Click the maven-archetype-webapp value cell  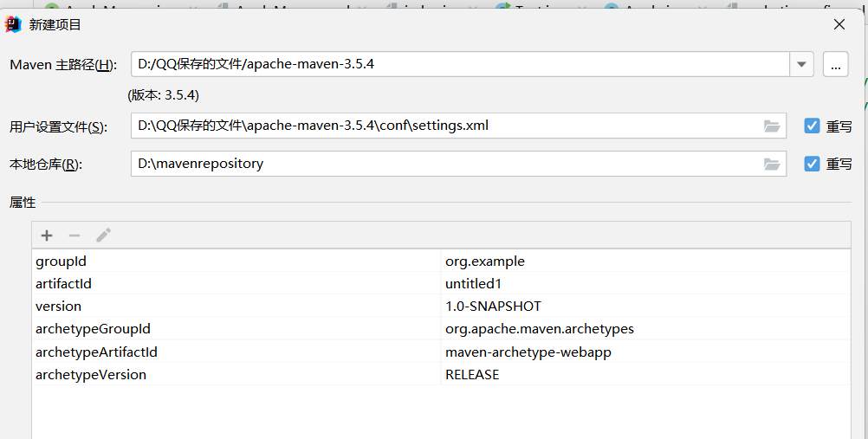tap(646, 352)
